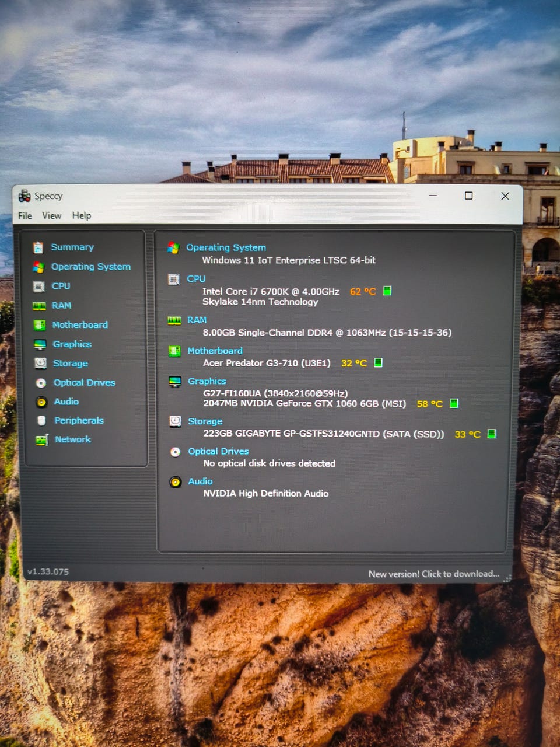Image resolution: width=560 pixels, height=747 pixels.
Task: Click the Motherboard icon in summary pane
Action: (174, 351)
